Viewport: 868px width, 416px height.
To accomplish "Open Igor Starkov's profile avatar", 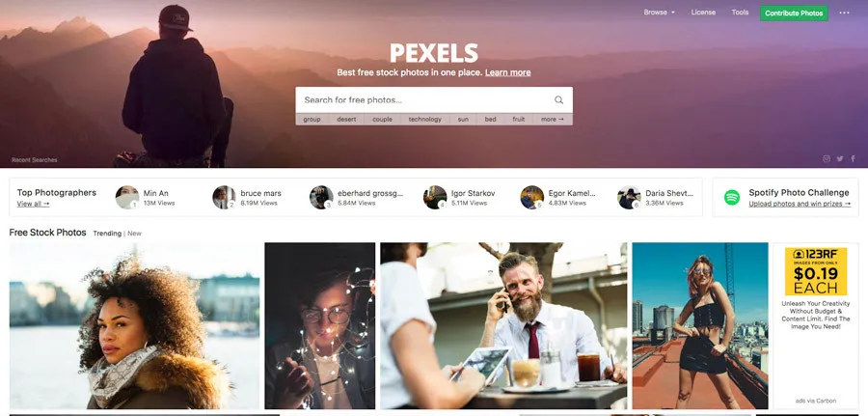I will (x=435, y=197).
